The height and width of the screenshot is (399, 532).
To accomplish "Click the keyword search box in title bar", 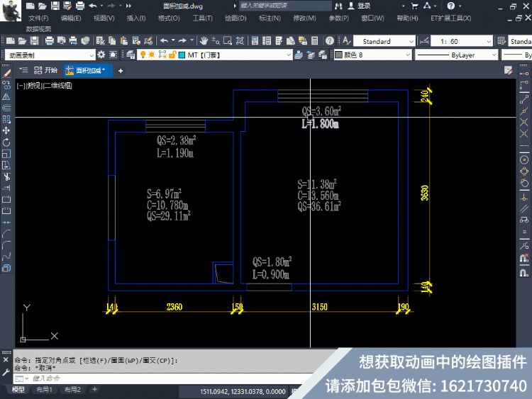I will [285, 6].
